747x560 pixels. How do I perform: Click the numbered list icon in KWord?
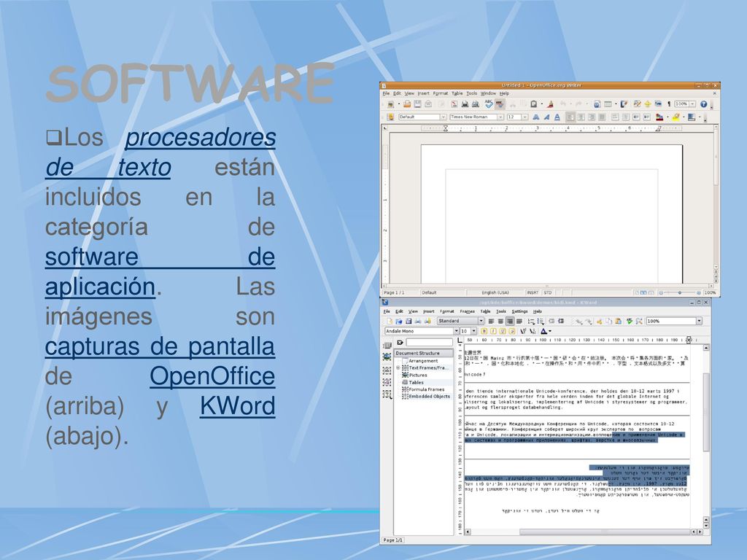coord(531,322)
